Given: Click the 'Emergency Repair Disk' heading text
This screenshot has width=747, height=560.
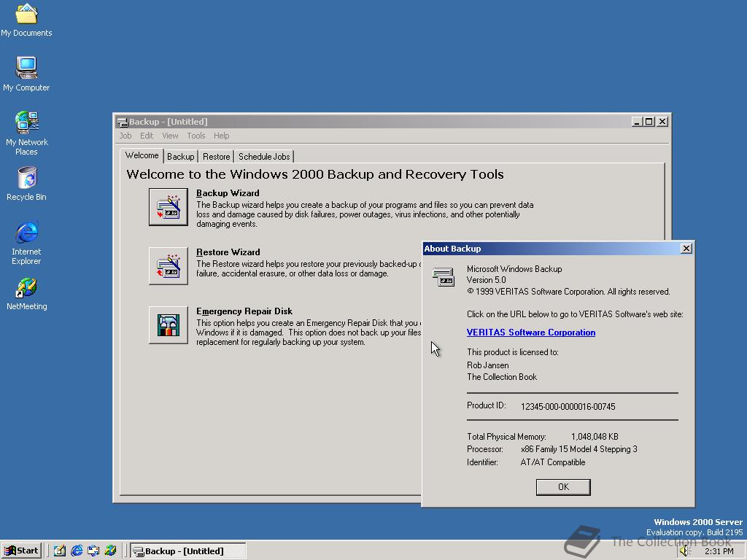Looking at the screenshot, I should pyautogui.click(x=244, y=311).
